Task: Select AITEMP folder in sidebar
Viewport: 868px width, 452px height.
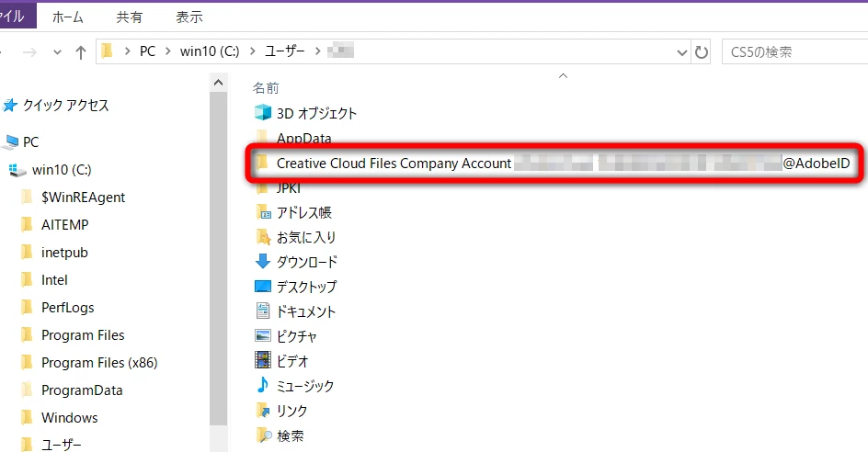Action: pyautogui.click(x=64, y=225)
